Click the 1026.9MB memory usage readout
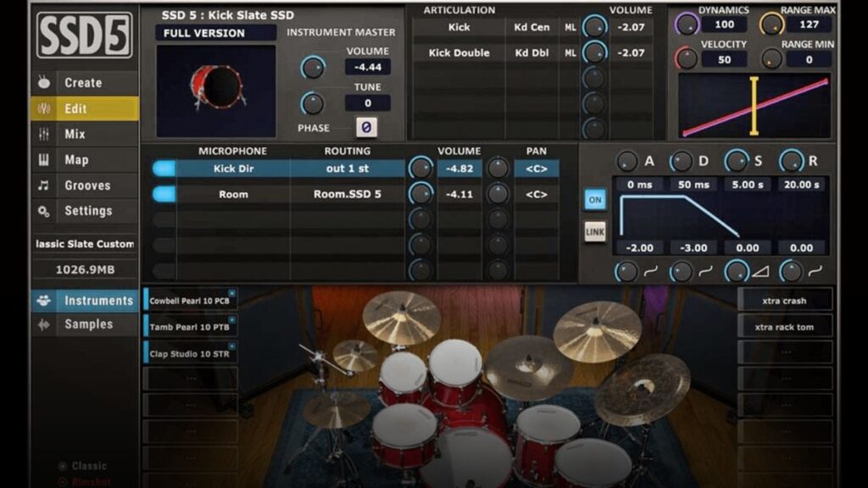The width and height of the screenshot is (868, 488). tap(85, 269)
